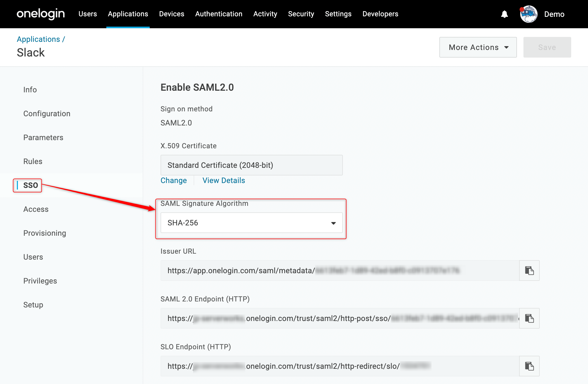
Task: Open the Devices menu
Action: (x=172, y=14)
